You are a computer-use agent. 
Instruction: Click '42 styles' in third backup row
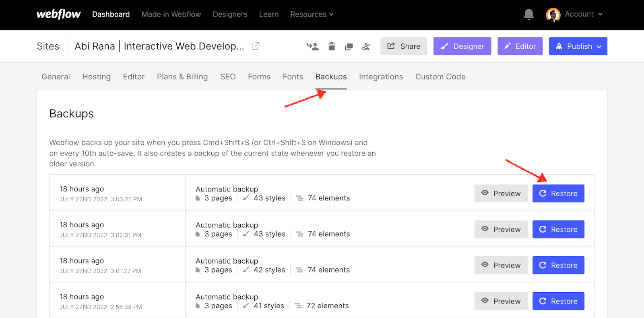click(x=269, y=270)
